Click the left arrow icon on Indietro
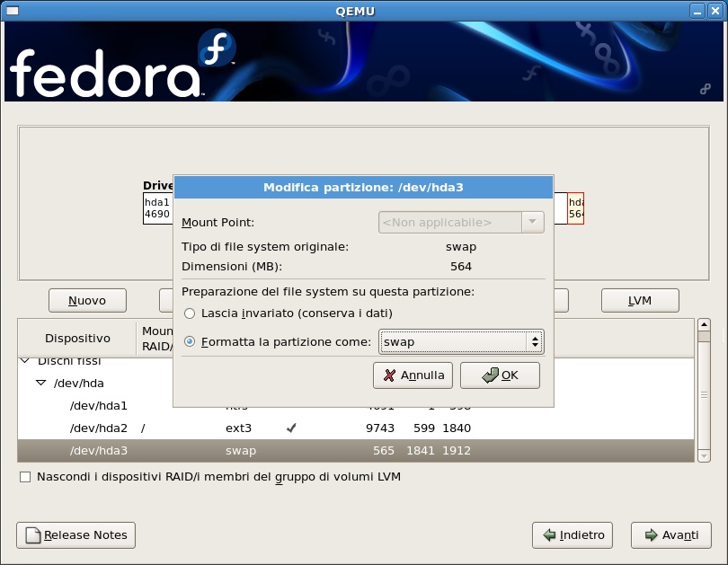 point(550,535)
